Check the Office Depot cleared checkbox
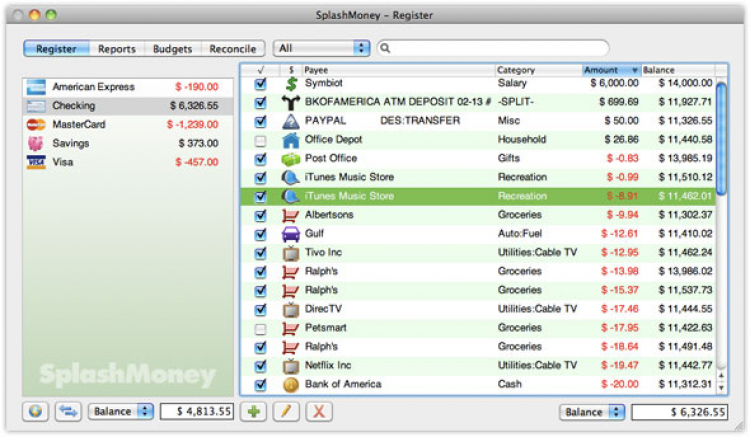Image resolution: width=750 pixels, height=437 pixels. [260, 141]
